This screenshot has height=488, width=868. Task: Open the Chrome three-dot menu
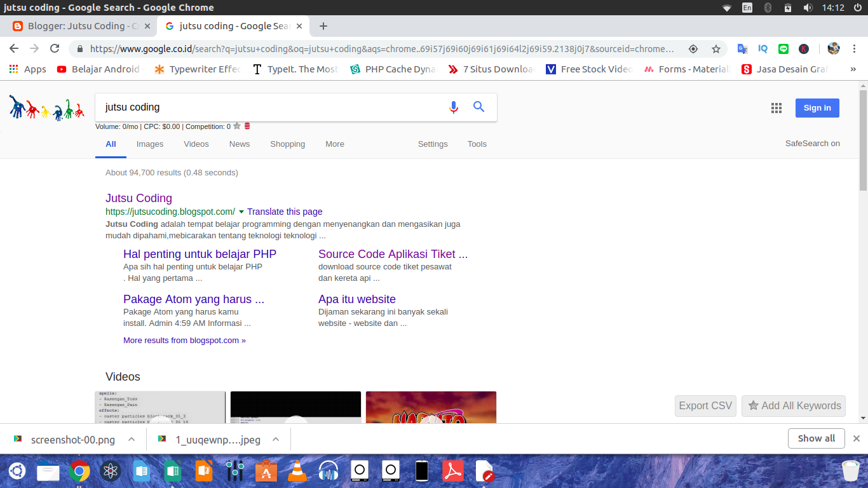coord(854,48)
